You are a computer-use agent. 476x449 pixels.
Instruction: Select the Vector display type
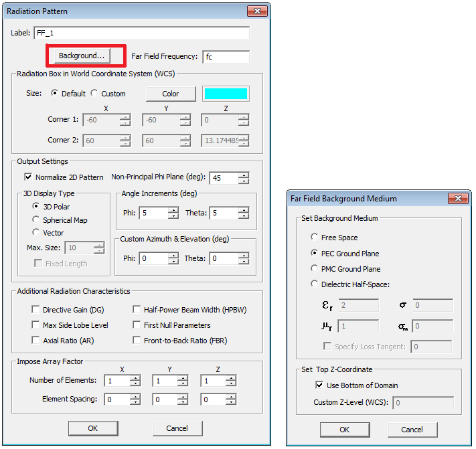pos(36,232)
